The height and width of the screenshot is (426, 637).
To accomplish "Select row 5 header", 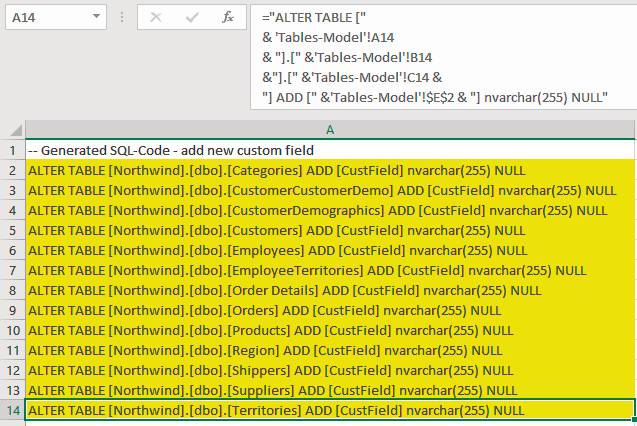I will tap(13, 230).
